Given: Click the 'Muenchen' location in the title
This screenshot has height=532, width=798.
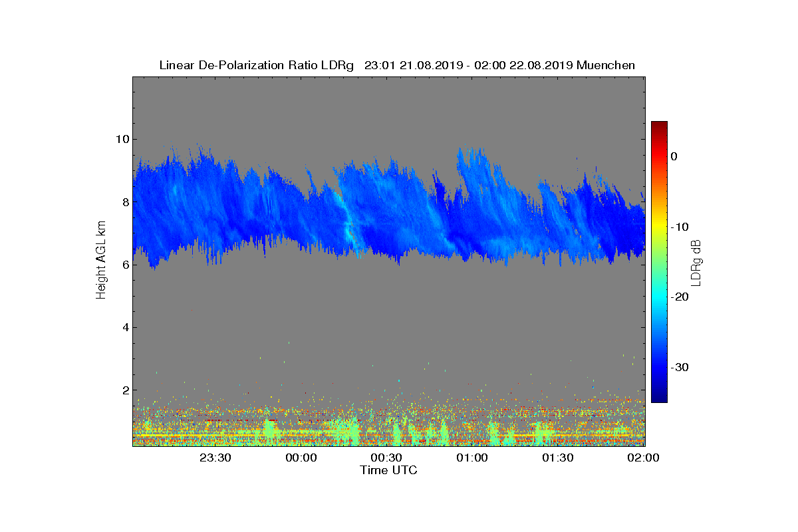Looking at the screenshot, I should (606, 65).
